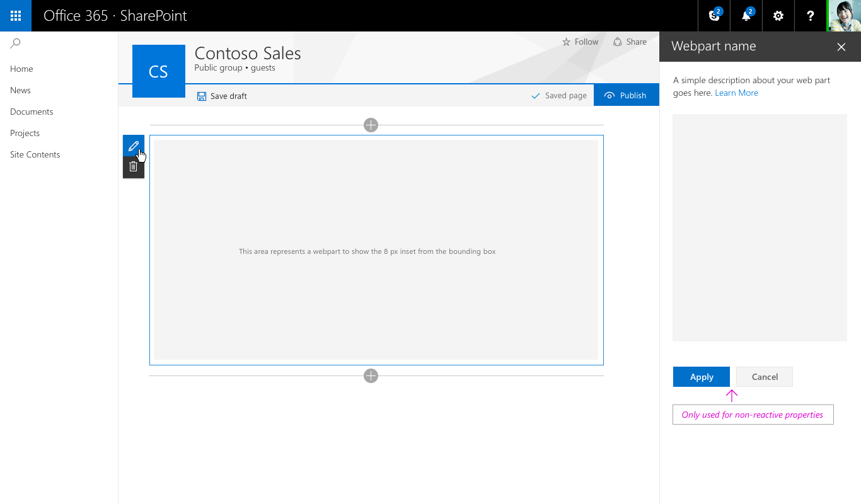The image size is (861, 504).
Task: Click the delete web part trash icon
Action: click(x=134, y=167)
